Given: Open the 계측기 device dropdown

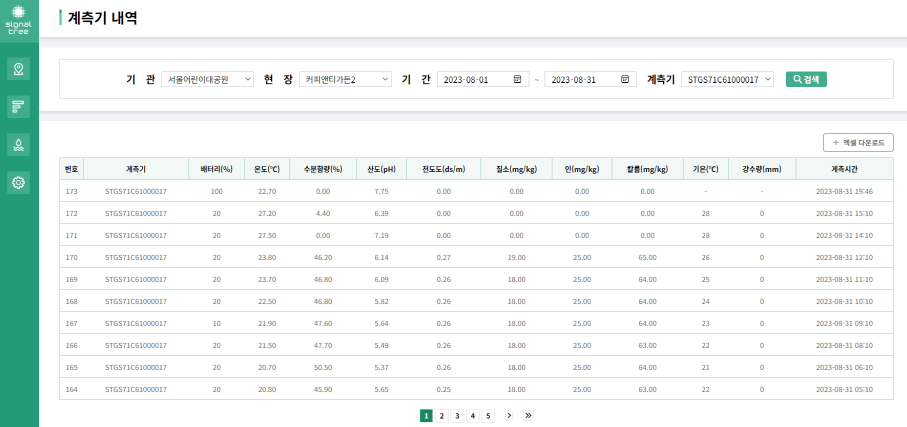Looking at the screenshot, I should point(727,79).
